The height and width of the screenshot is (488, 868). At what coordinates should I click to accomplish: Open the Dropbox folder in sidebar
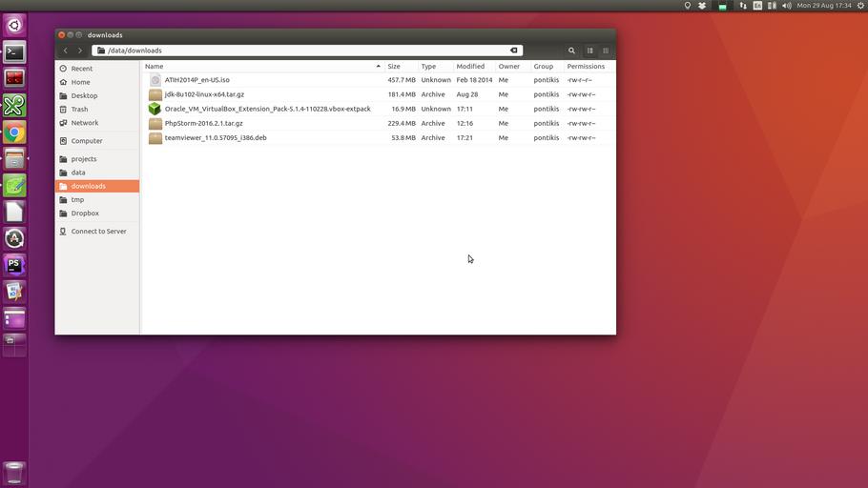tap(85, 213)
